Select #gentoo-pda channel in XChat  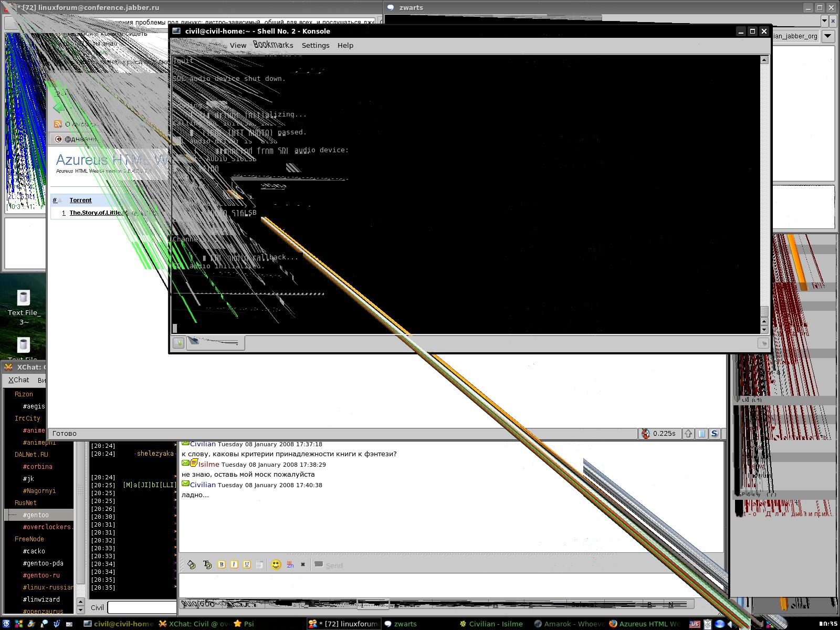click(x=43, y=563)
